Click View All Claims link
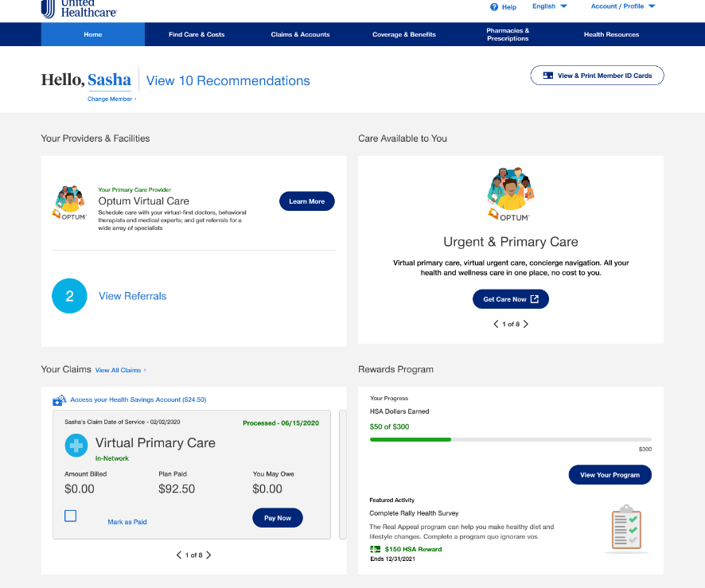Image resolution: width=705 pixels, height=588 pixels. tap(119, 371)
